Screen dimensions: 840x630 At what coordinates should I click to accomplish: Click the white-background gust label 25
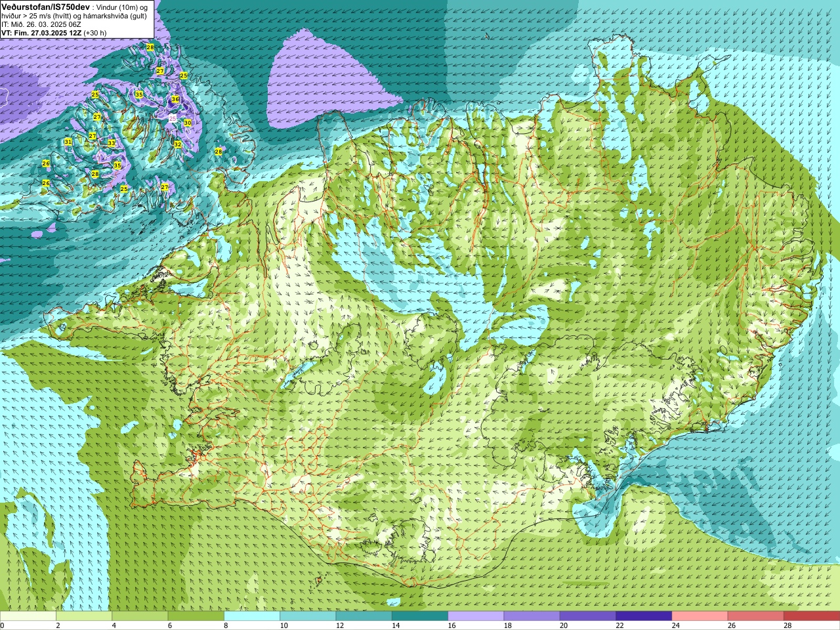coord(173,118)
